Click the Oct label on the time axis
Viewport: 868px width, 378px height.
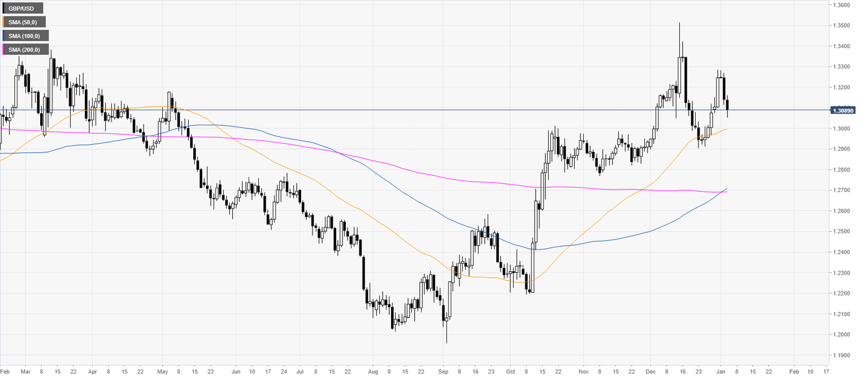[x=510, y=372]
